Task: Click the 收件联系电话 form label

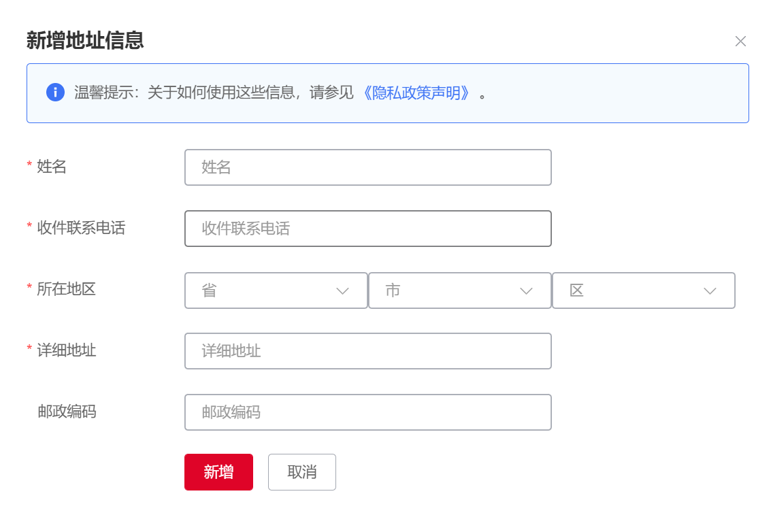Action: click(81, 228)
